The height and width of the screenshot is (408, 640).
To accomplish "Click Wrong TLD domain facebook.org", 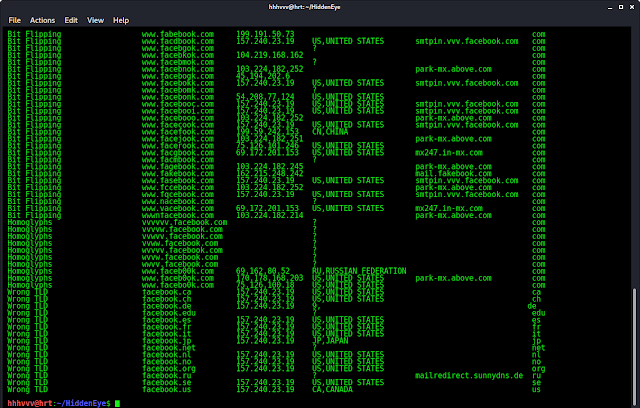I will point(169,368).
